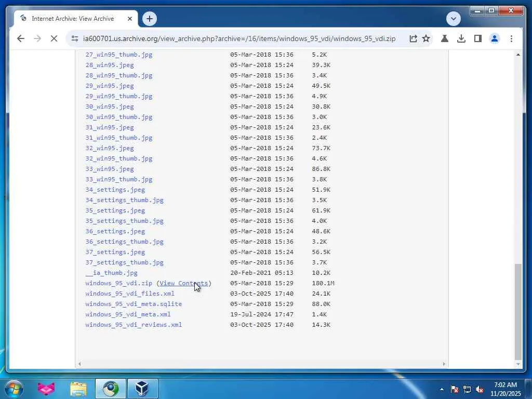Open 31_win95.jpeg
The height and width of the screenshot is (399, 532).
point(110,127)
